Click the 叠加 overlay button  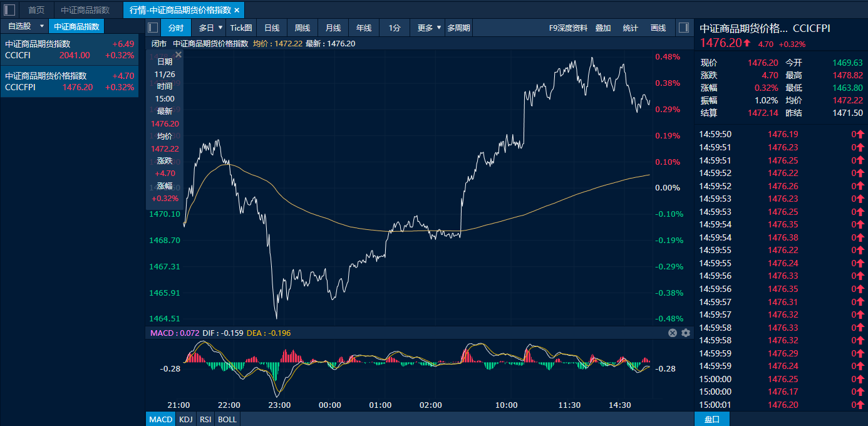(603, 28)
